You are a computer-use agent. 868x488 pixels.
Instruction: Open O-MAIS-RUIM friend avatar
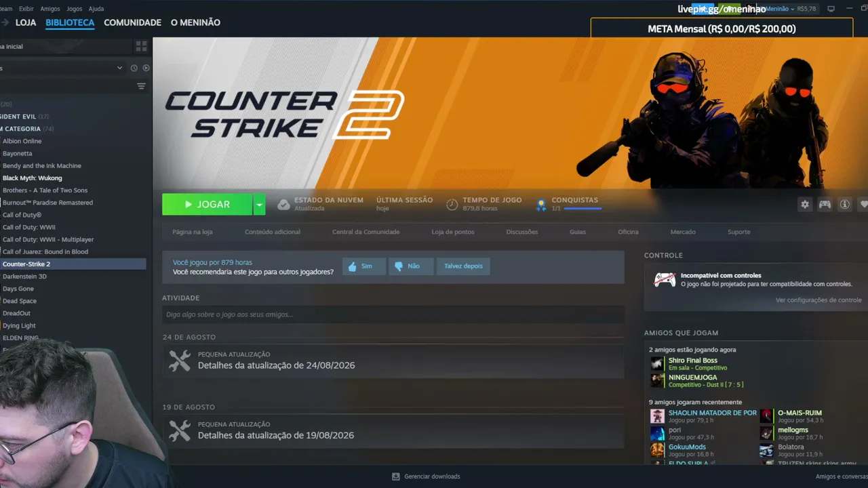(x=766, y=416)
